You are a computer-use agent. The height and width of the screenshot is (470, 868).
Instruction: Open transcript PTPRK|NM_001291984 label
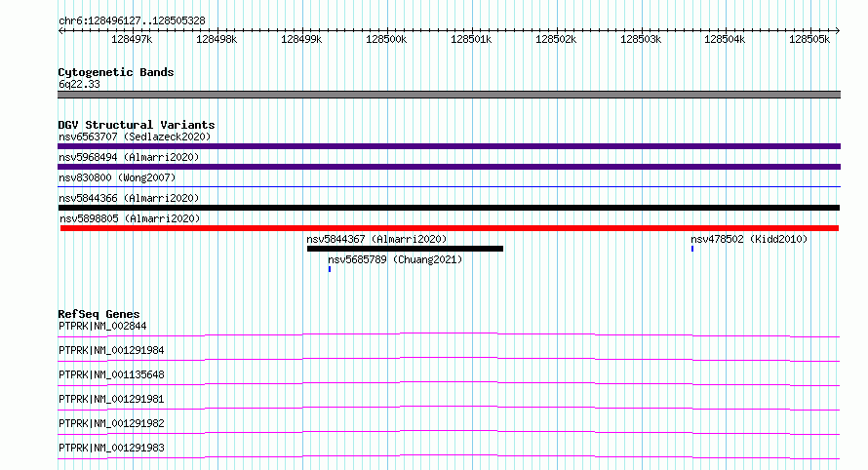tap(111, 350)
